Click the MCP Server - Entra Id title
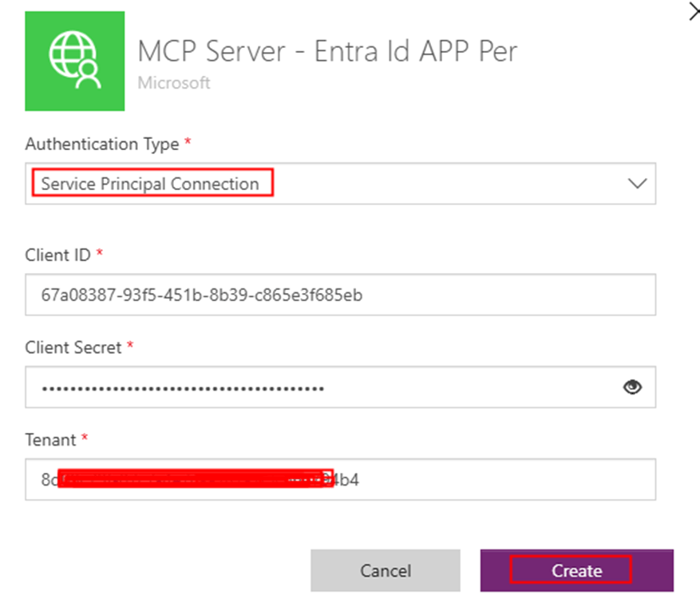 327,51
